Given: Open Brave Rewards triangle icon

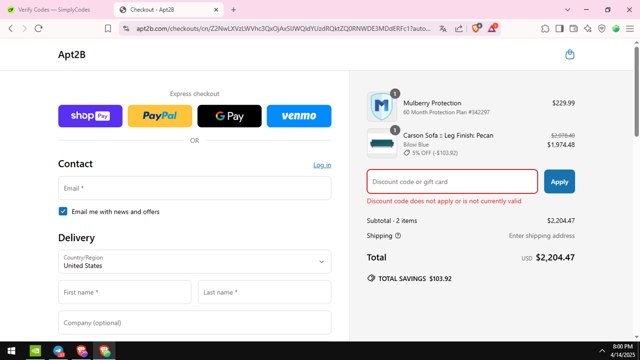Looking at the screenshot, I should (493, 28).
